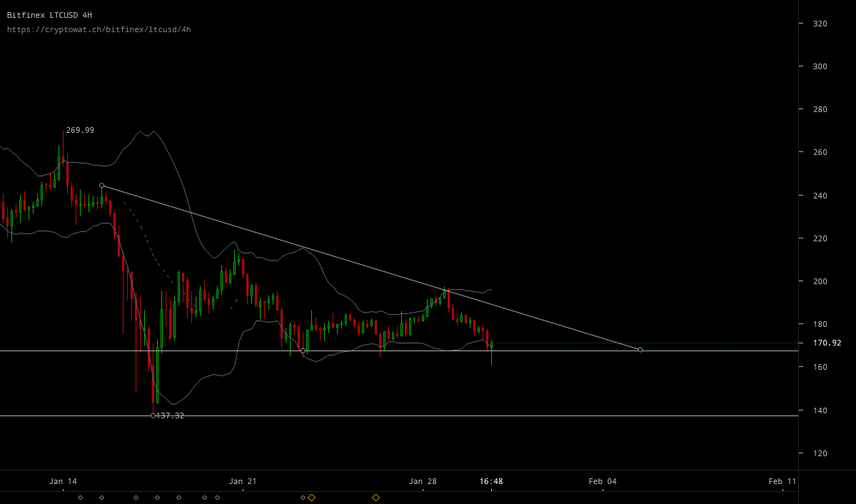This screenshot has height=504, width=856.
Task: Click the first white diamond marker under Jan 14
Action: point(80,498)
